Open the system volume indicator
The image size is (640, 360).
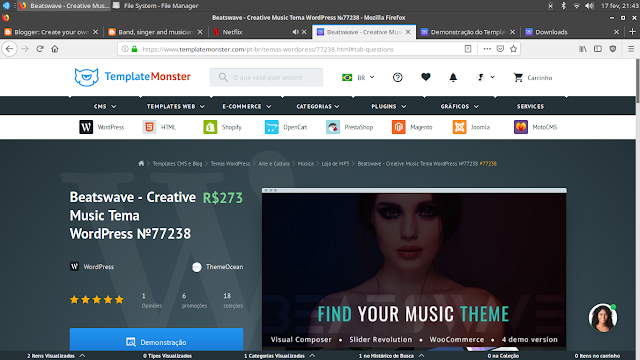tap(589, 6)
